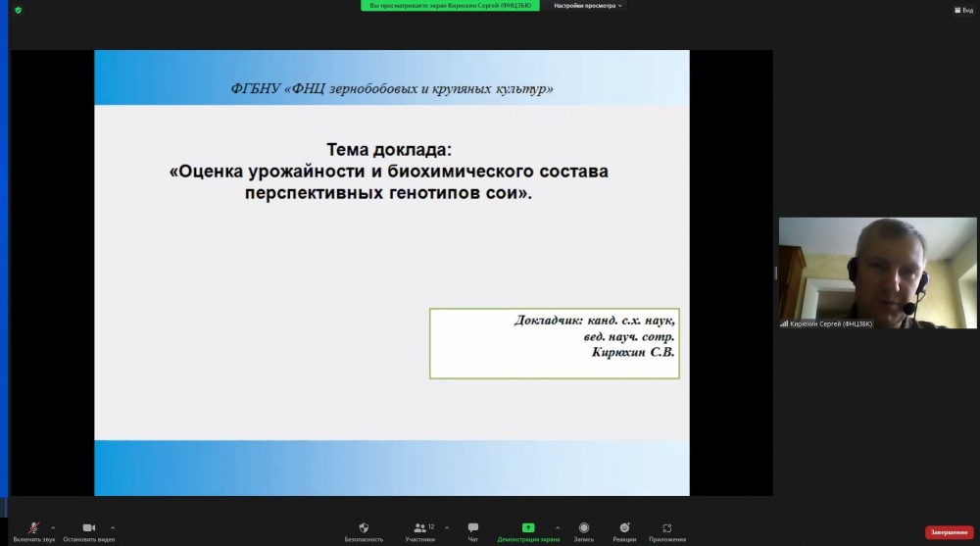Image resolution: width=980 pixels, height=546 pixels.
Task: Expand audio options chevron next to microphone
Action: [x=53, y=526]
